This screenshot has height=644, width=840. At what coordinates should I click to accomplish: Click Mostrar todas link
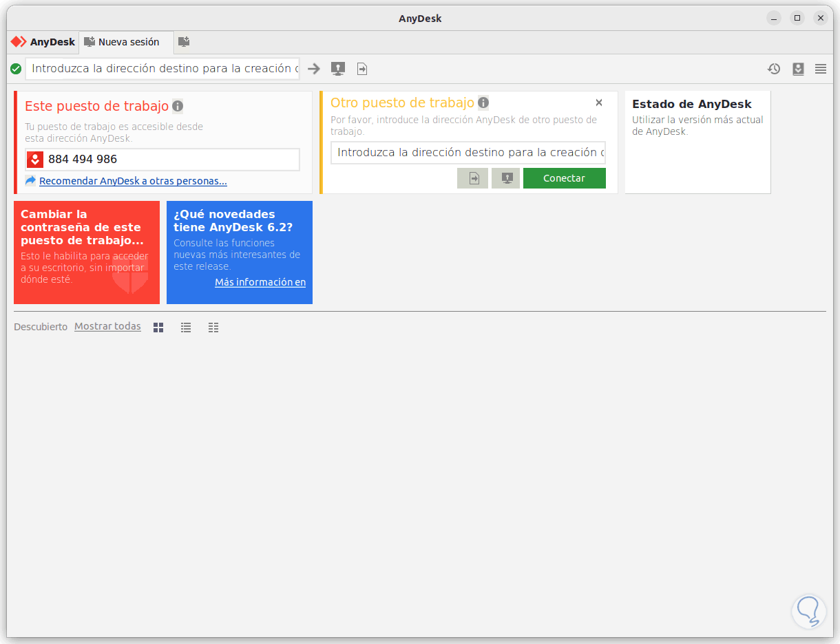[x=107, y=326]
